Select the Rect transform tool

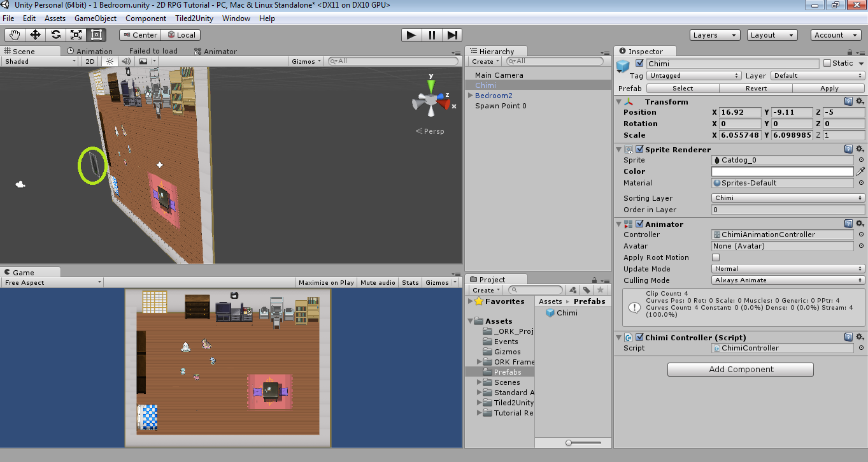[x=96, y=35]
